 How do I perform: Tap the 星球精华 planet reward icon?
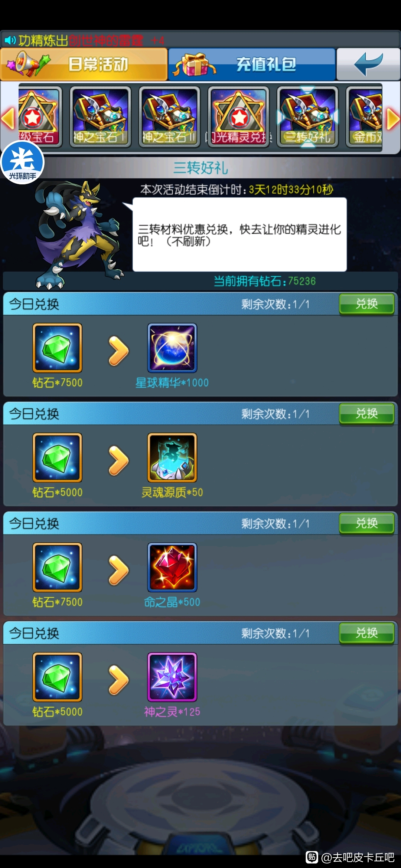coord(172,348)
